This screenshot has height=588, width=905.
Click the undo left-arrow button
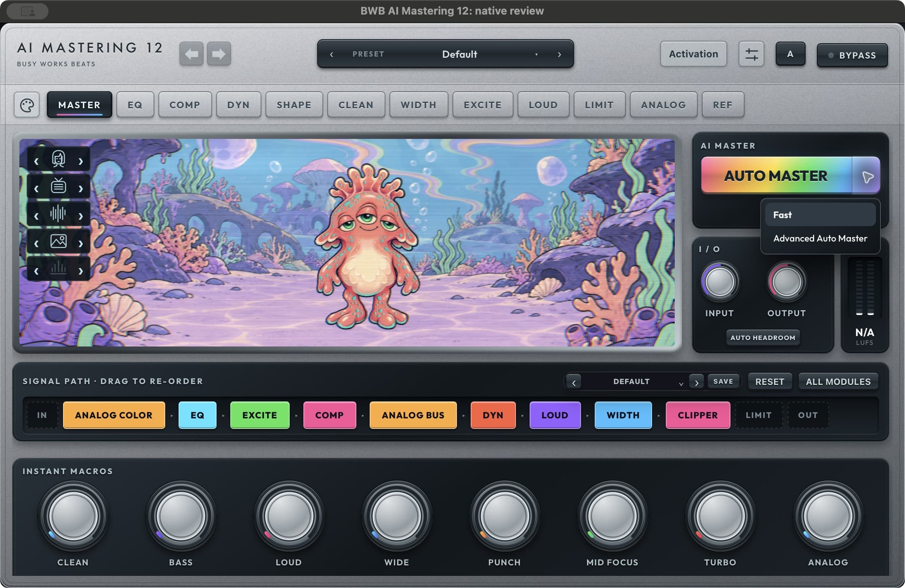191,54
